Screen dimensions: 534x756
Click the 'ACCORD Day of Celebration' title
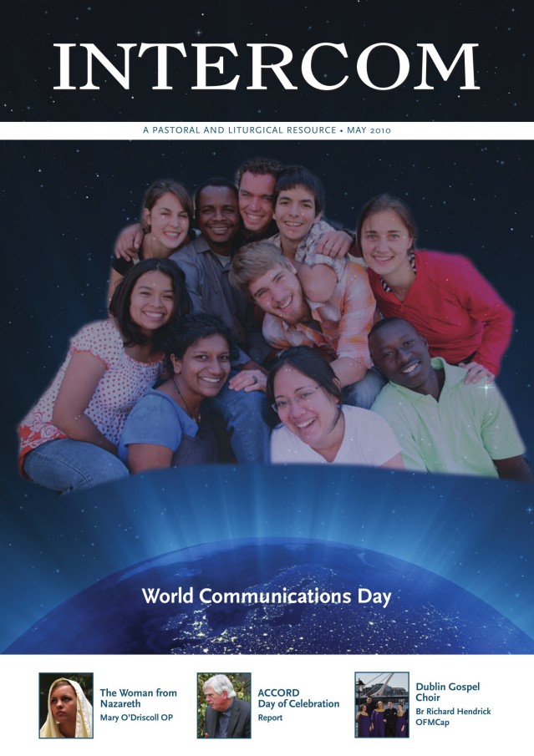click(298, 698)
